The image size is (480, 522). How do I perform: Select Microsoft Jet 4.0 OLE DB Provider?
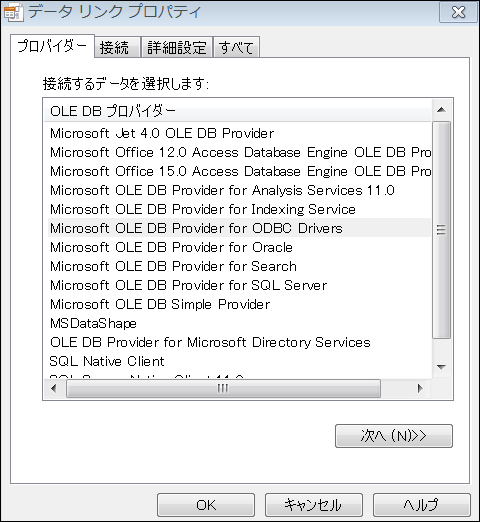[239, 133]
